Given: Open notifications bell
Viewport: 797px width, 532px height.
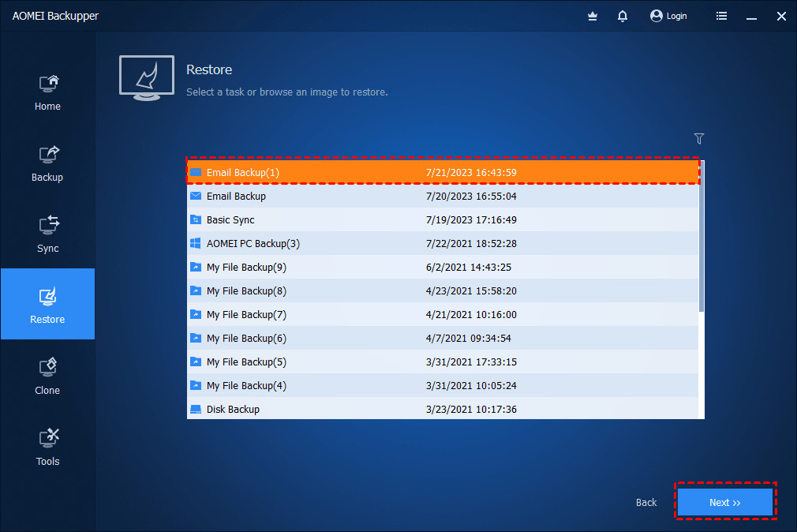Looking at the screenshot, I should pyautogui.click(x=622, y=17).
